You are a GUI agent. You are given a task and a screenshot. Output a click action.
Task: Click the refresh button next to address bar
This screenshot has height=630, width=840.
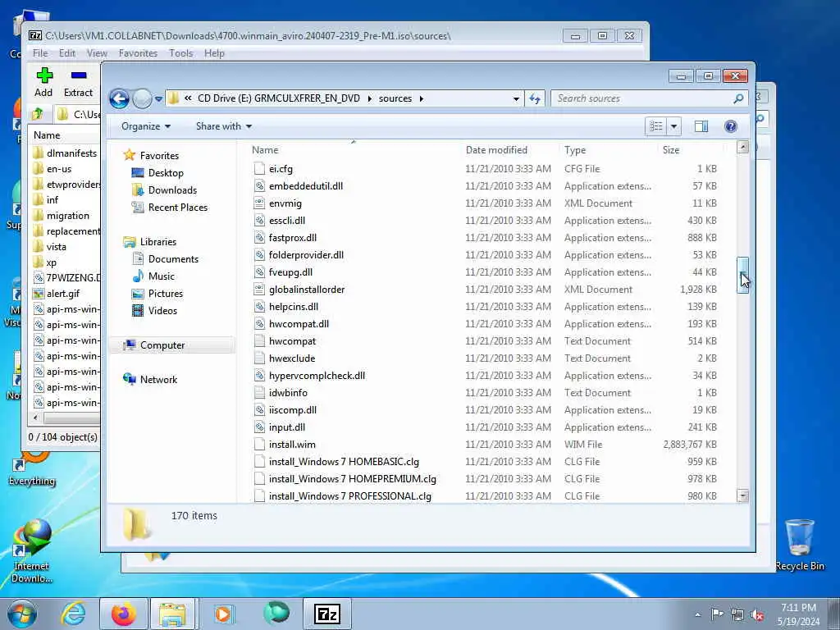point(535,98)
